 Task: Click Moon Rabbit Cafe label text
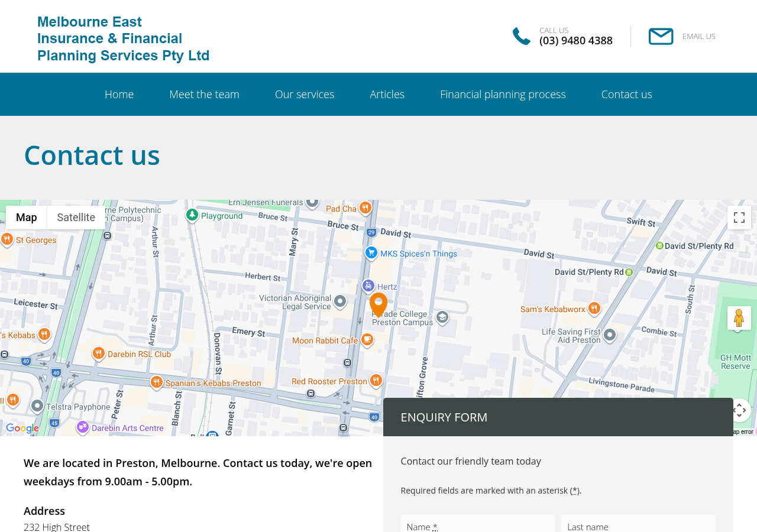(x=325, y=340)
